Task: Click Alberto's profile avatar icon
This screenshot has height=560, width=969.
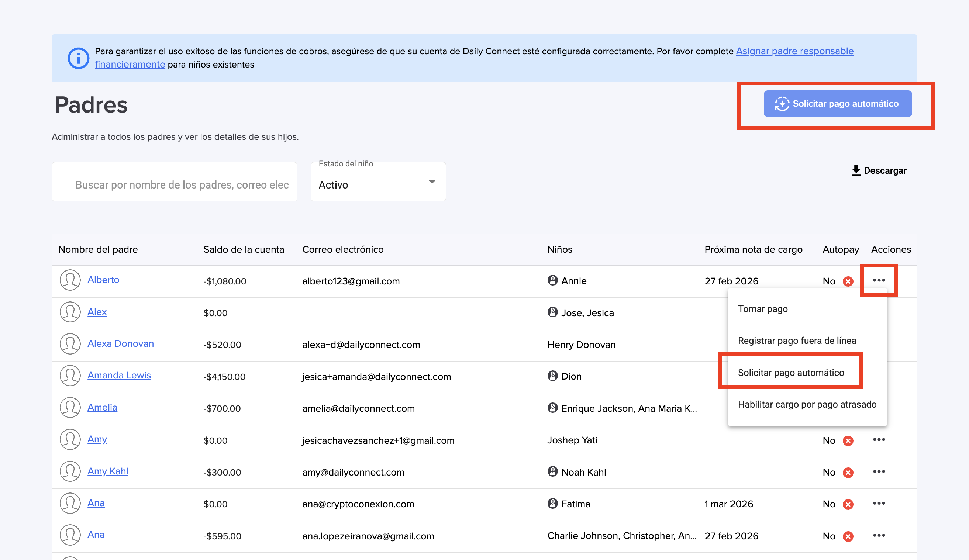Action: pyautogui.click(x=70, y=280)
